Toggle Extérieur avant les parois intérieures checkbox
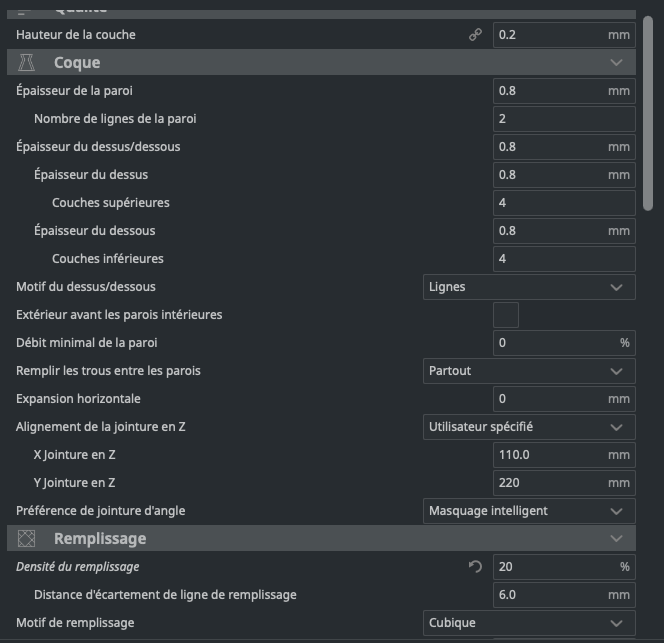This screenshot has height=643, width=664. point(506,315)
